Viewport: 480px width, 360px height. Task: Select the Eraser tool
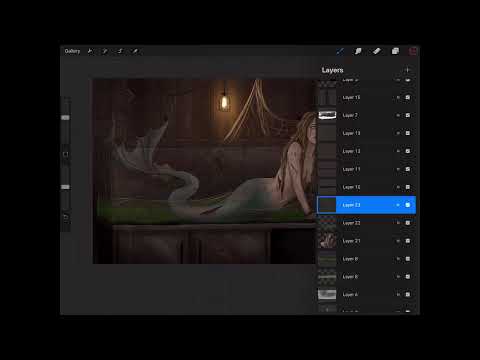(377, 51)
